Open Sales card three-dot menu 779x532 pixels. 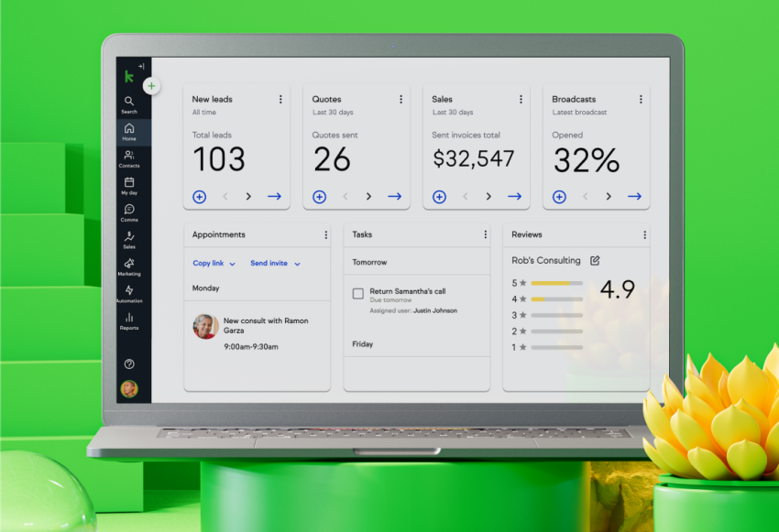(521, 99)
